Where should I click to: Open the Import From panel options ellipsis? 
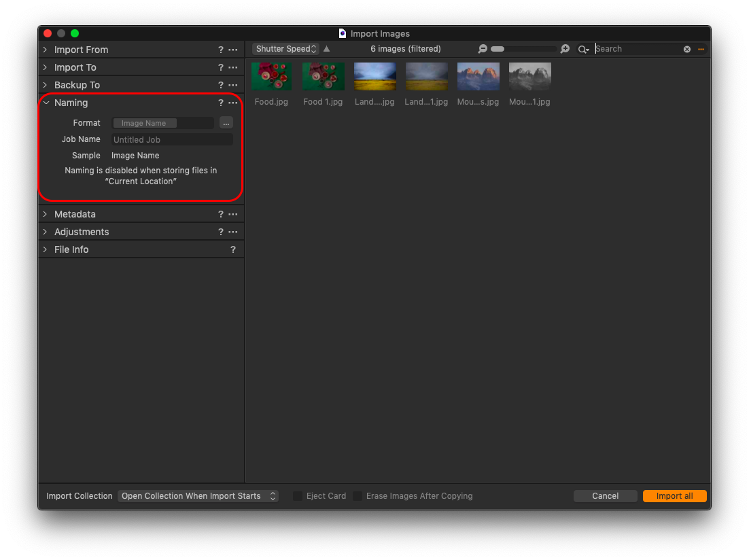coord(233,50)
